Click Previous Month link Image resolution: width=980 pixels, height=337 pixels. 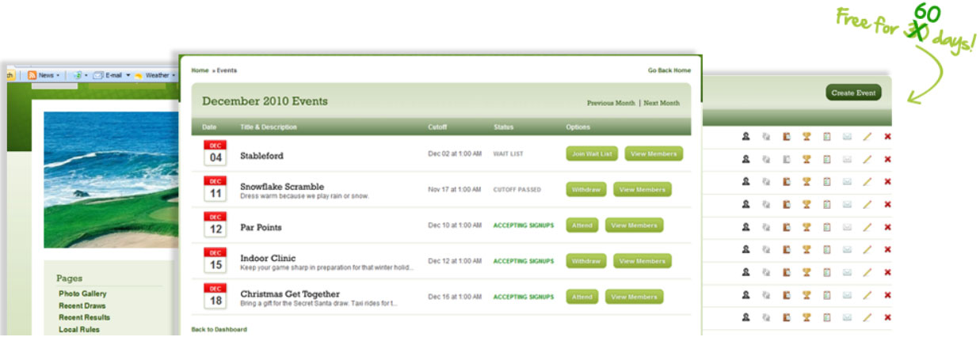611,103
